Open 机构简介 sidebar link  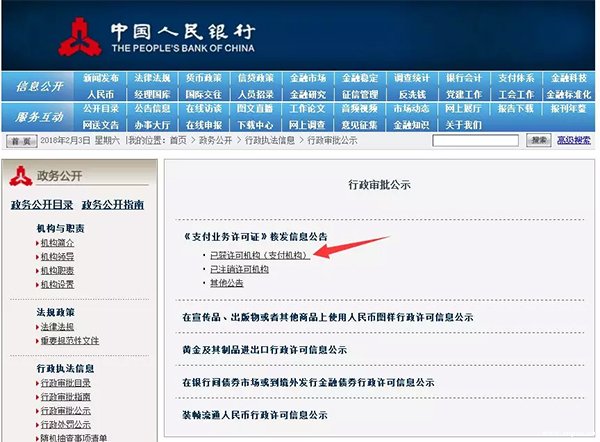tap(57, 243)
